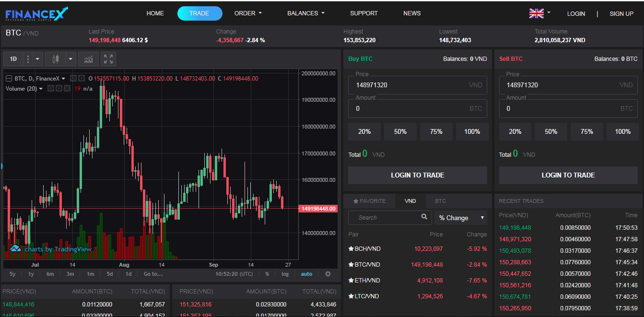Click the Sell BTC Amount input field

click(x=568, y=108)
